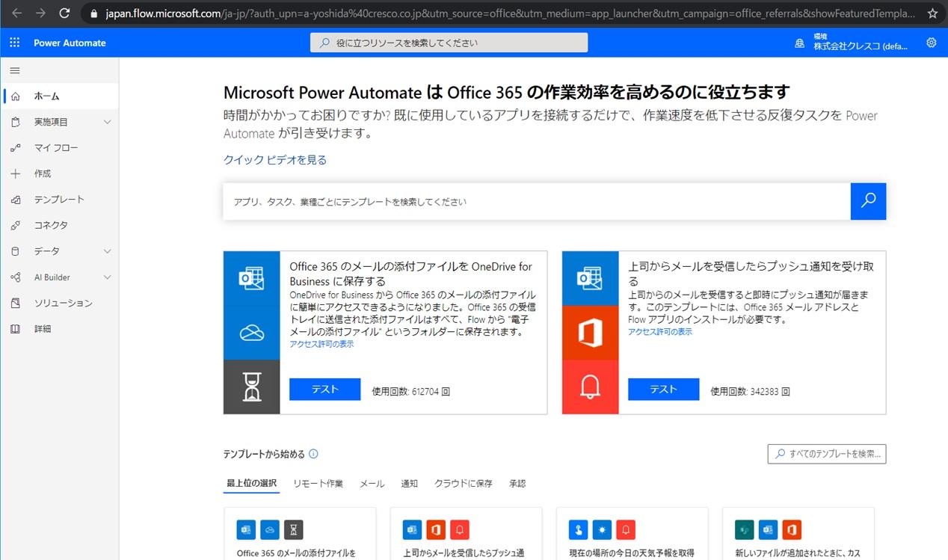Select the 最上位の選択 tab
The image size is (948, 560).
point(252,483)
